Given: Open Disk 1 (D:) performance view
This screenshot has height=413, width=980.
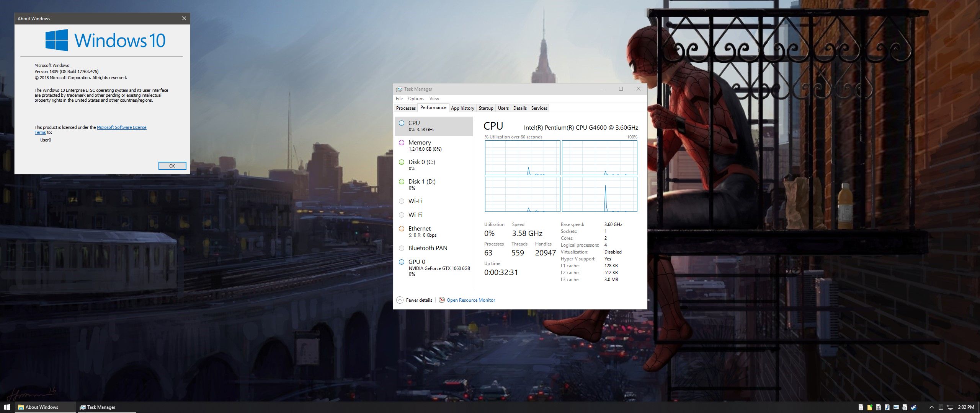Looking at the screenshot, I should pyautogui.click(x=433, y=185).
